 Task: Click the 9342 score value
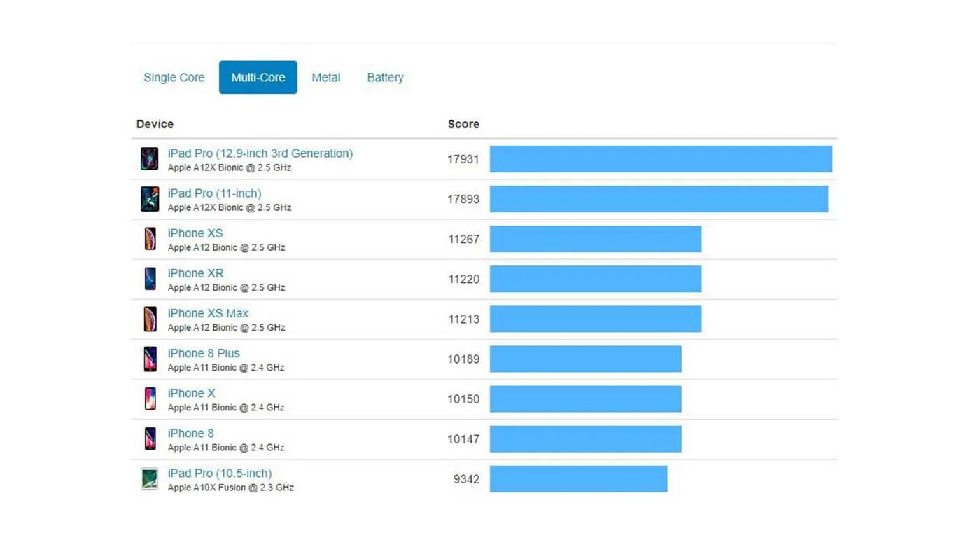click(466, 479)
